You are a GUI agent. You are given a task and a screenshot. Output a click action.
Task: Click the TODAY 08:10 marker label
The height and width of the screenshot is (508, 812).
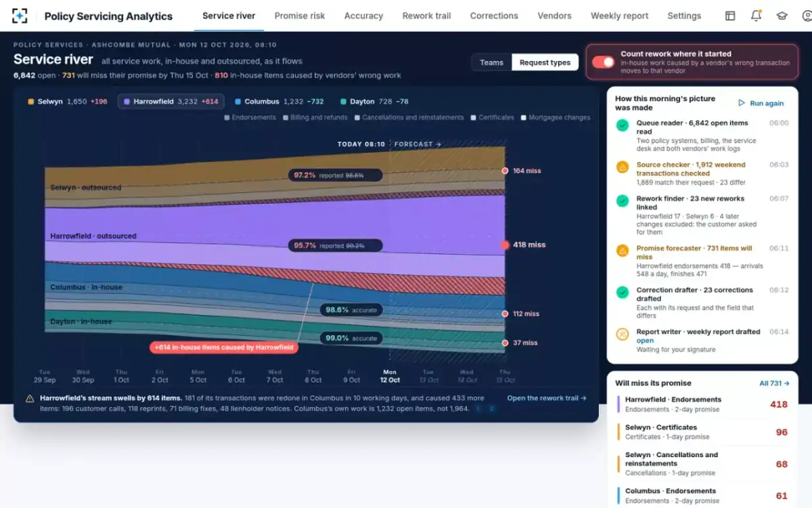point(361,144)
